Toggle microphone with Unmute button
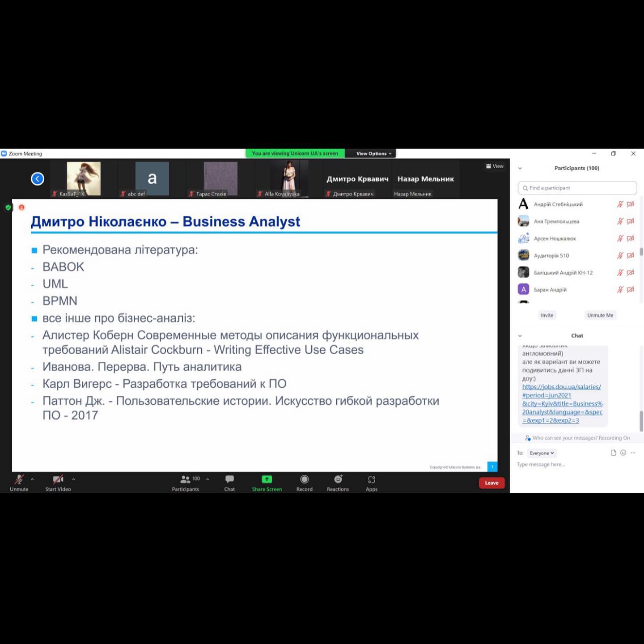The width and height of the screenshot is (644, 644). coord(19,482)
